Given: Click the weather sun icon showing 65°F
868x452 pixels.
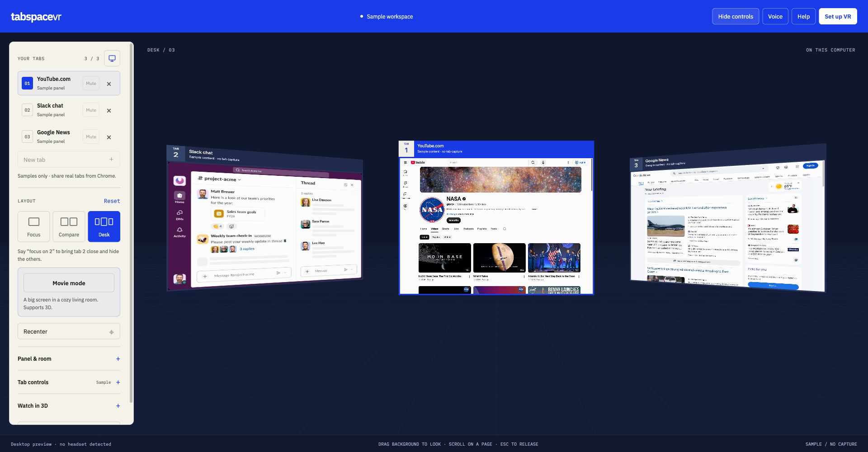Looking at the screenshot, I should pos(778,186).
